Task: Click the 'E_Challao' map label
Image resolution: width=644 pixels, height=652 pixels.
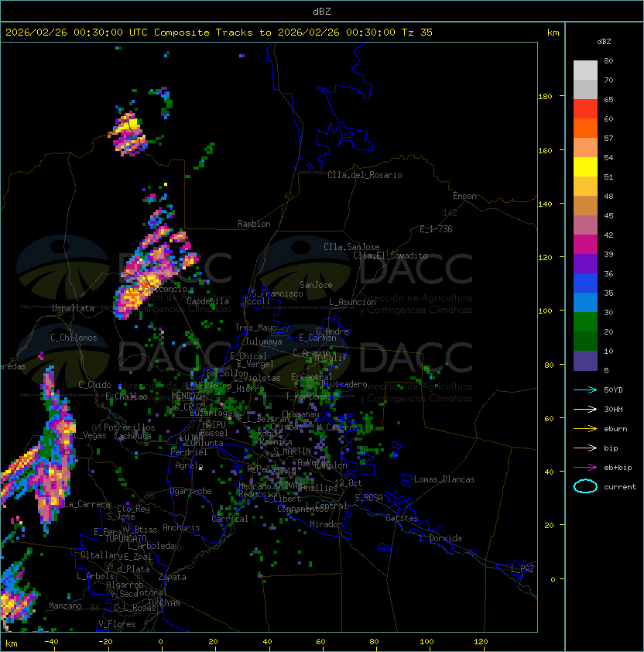Action: click(x=126, y=396)
